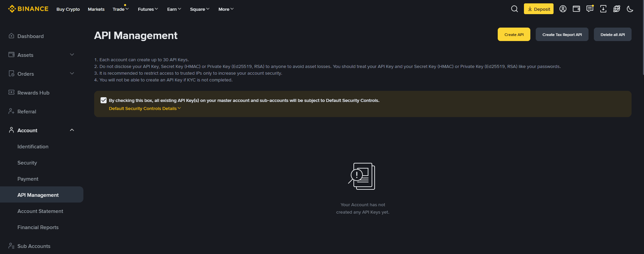Click the Account person icon
Image resolution: width=644 pixels, height=254 pixels.
click(x=11, y=130)
